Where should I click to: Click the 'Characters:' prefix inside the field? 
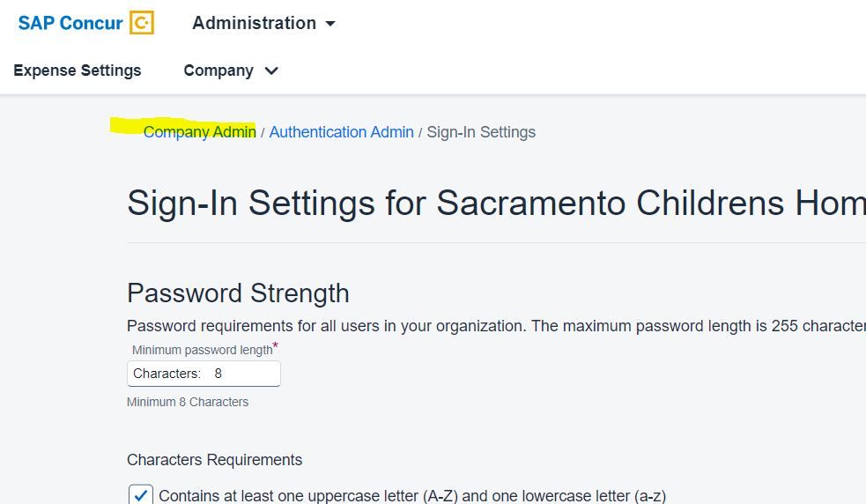coord(167,374)
